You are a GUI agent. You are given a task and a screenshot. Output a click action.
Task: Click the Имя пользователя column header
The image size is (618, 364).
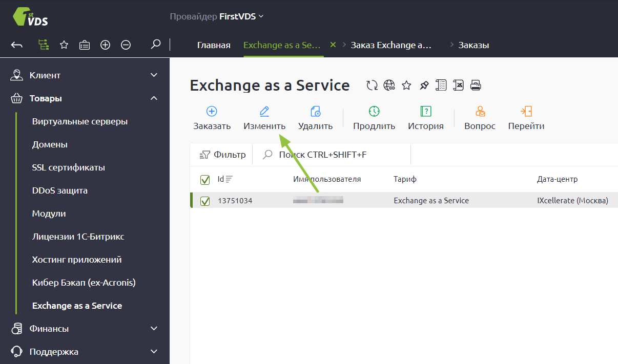327,179
